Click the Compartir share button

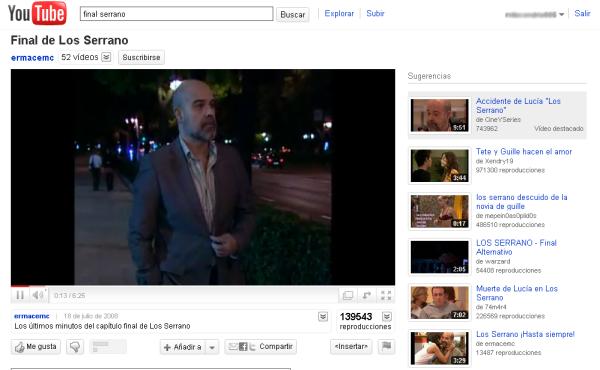pyautogui.click(x=261, y=347)
